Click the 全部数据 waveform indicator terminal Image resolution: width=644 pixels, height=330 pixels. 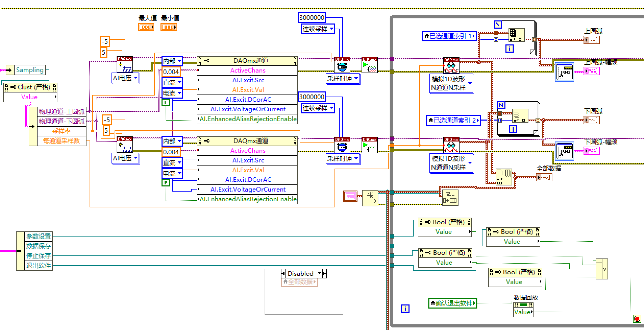click(x=544, y=177)
